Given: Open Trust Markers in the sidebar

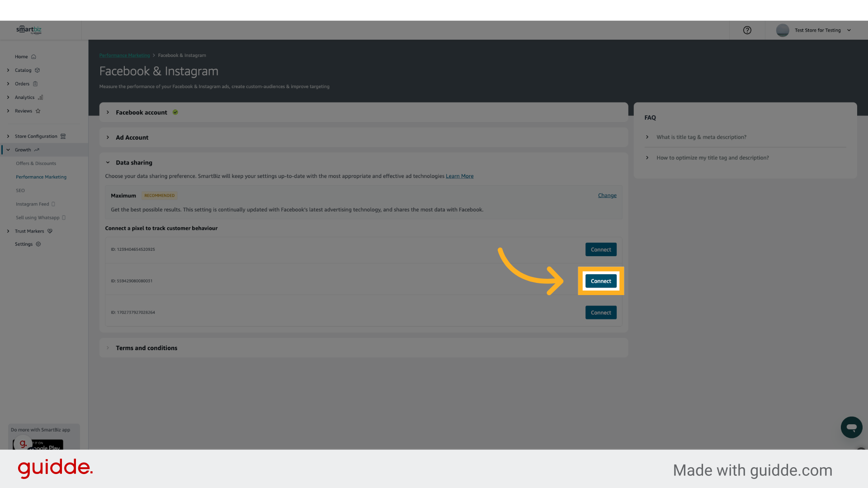Looking at the screenshot, I should [29, 231].
